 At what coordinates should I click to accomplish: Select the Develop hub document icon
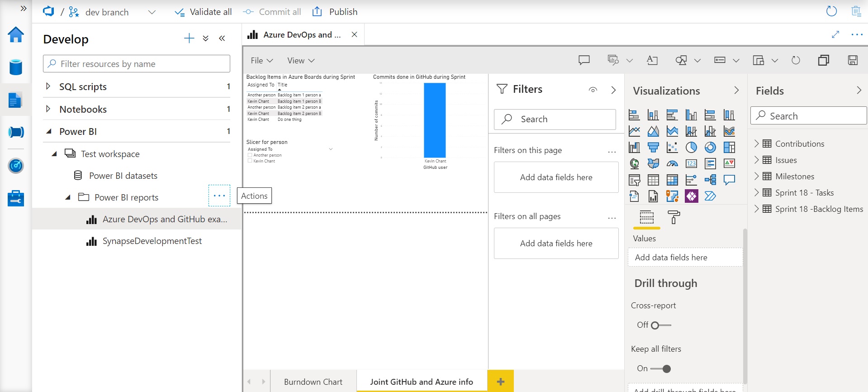(15, 100)
